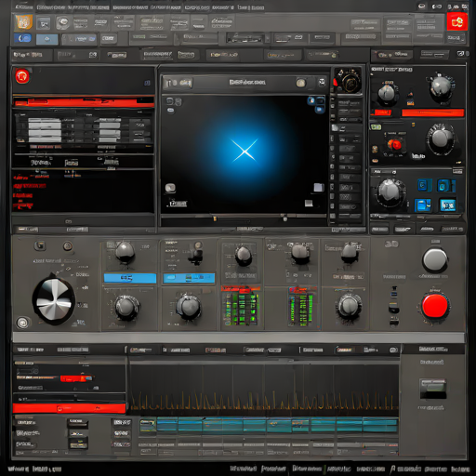This screenshot has height=476, width=476.
Task: Click the small red knob in the right-side panel
Action: point(395,144)
